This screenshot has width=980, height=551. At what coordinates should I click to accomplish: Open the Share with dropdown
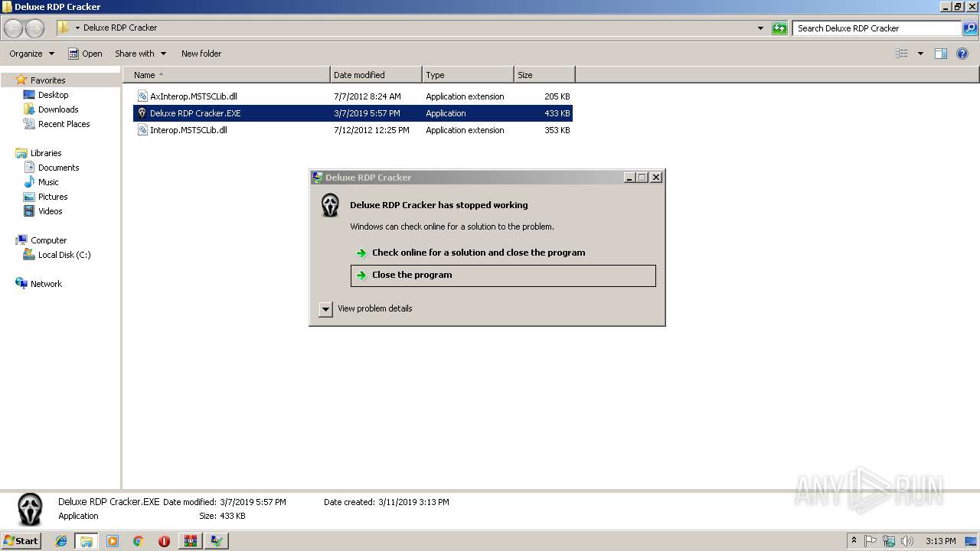(140, 54)
